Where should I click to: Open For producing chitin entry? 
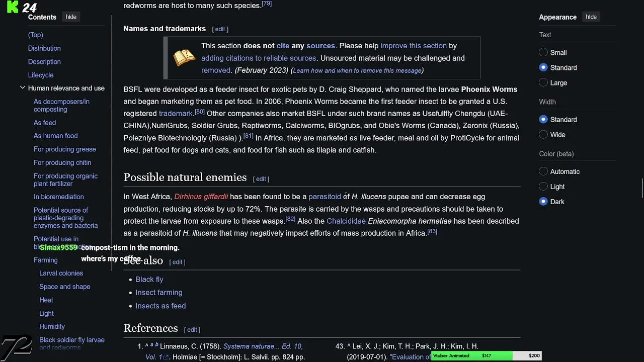click(x=62, y=162)
